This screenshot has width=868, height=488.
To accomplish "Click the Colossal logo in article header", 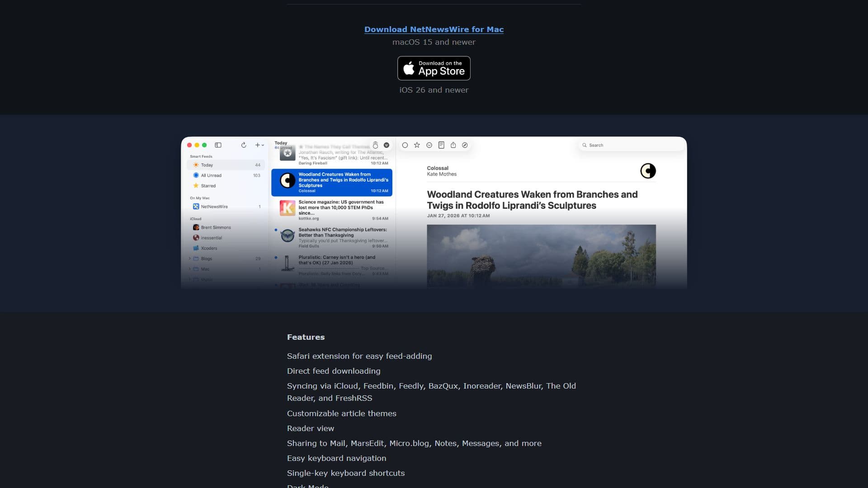I will click(x=648, y=171).
